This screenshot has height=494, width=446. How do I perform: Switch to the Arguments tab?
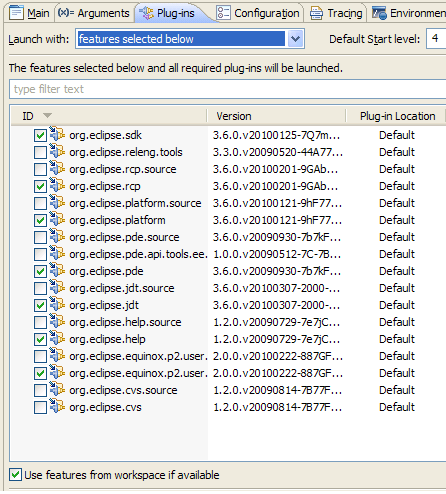[x=94, y=13]
